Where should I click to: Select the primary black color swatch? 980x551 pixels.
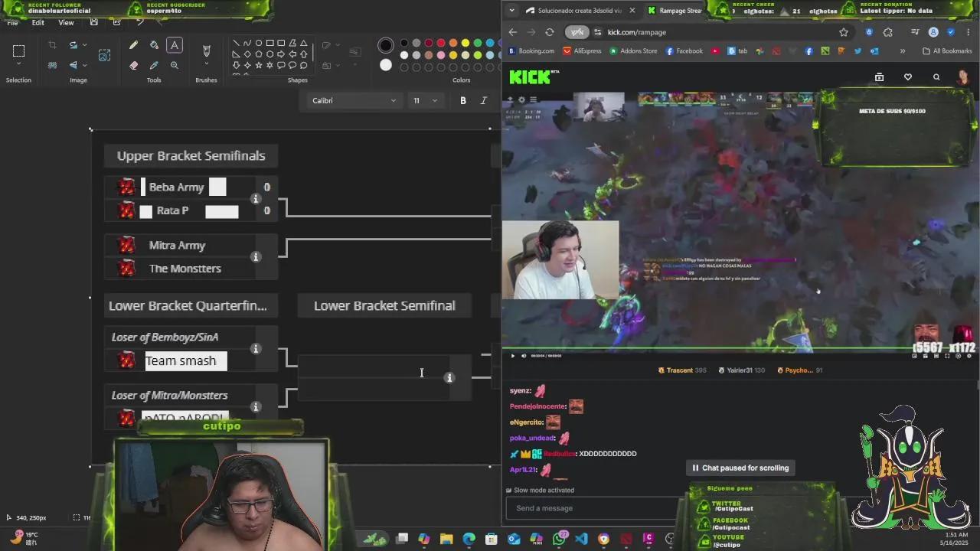(386, 45)
